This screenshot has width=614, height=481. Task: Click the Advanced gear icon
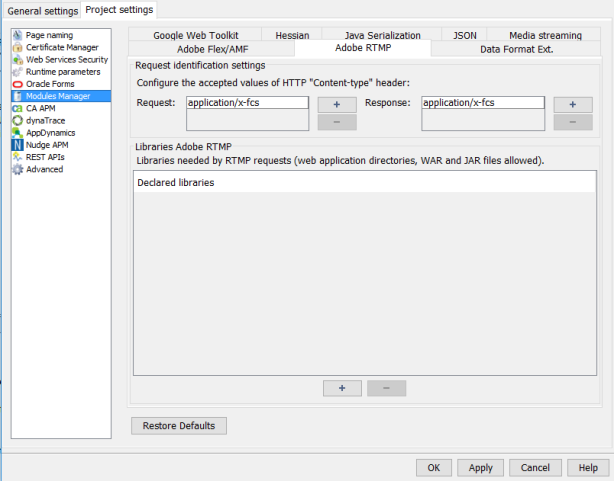point(18,169)
